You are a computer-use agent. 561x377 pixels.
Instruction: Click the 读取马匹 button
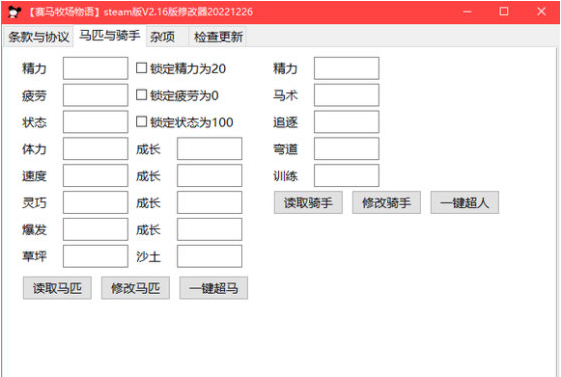[x=57, y=288]
